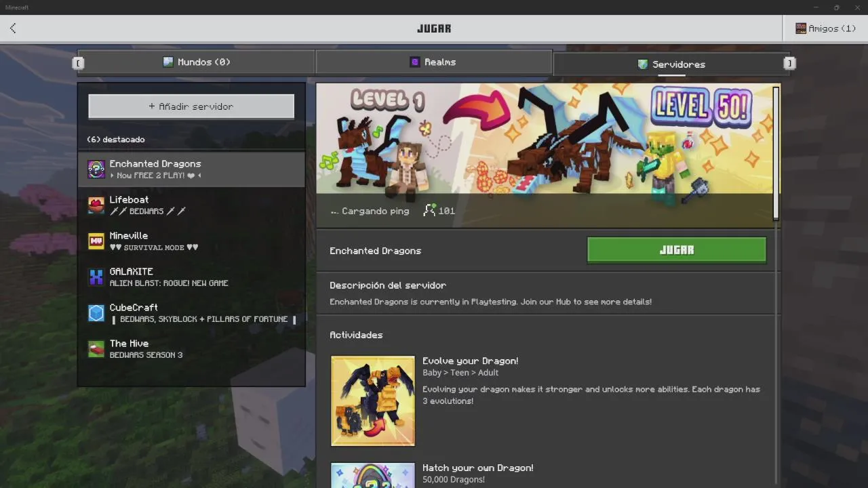Click the ALIEN BLAST: ROGUE! NEW GAME subtitle
868x488 pixels.
169,283
